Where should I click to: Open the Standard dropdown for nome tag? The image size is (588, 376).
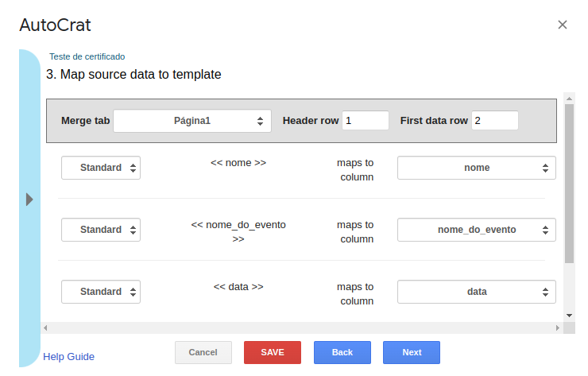(101, 168)
